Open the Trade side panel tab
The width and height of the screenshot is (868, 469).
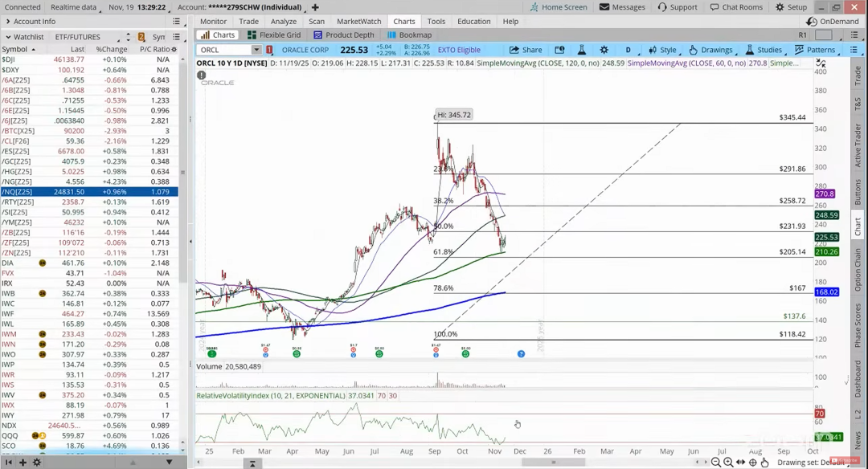pos(858,75)
